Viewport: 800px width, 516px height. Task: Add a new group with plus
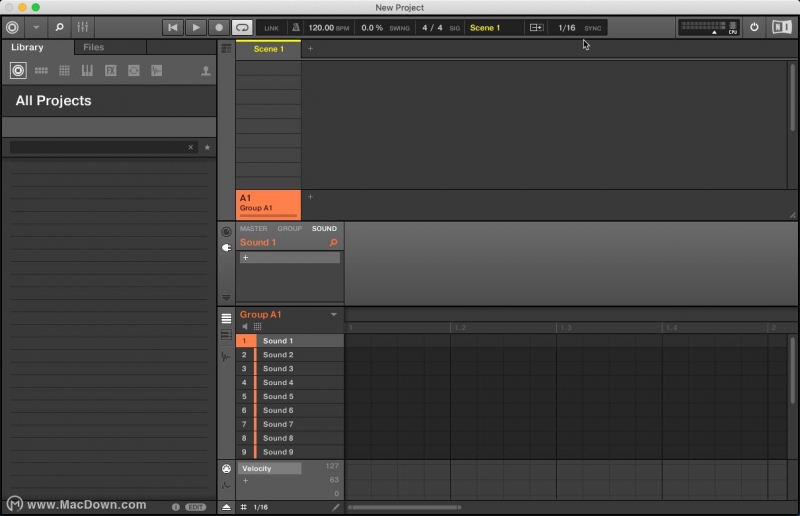click(310, 196)
